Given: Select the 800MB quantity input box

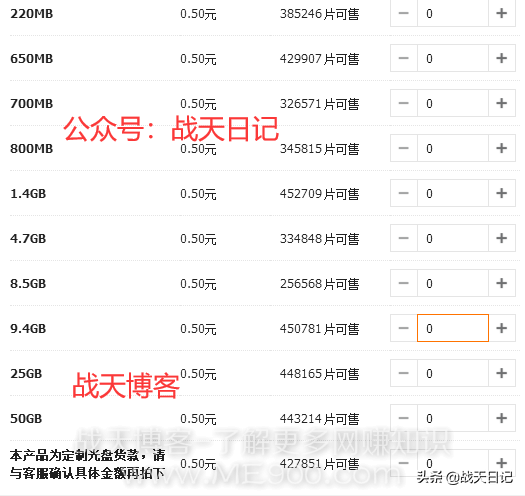Looking at the screenshot, I should (453, 148).
